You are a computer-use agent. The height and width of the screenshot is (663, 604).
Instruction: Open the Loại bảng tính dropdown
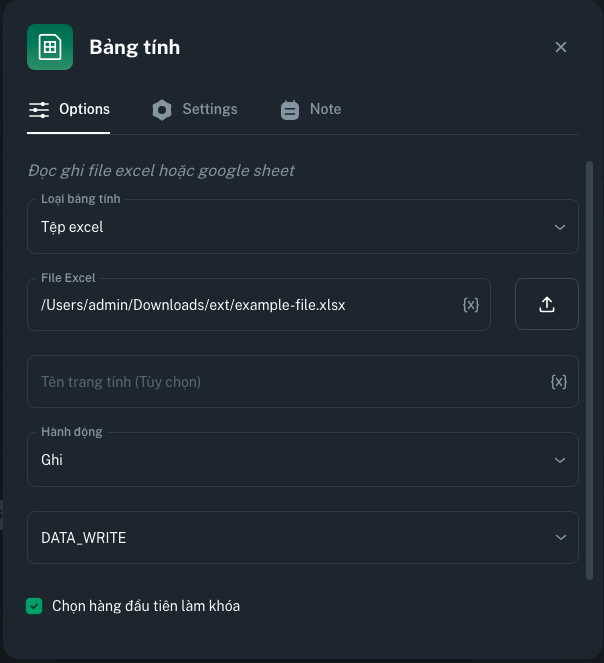point(302,227)
